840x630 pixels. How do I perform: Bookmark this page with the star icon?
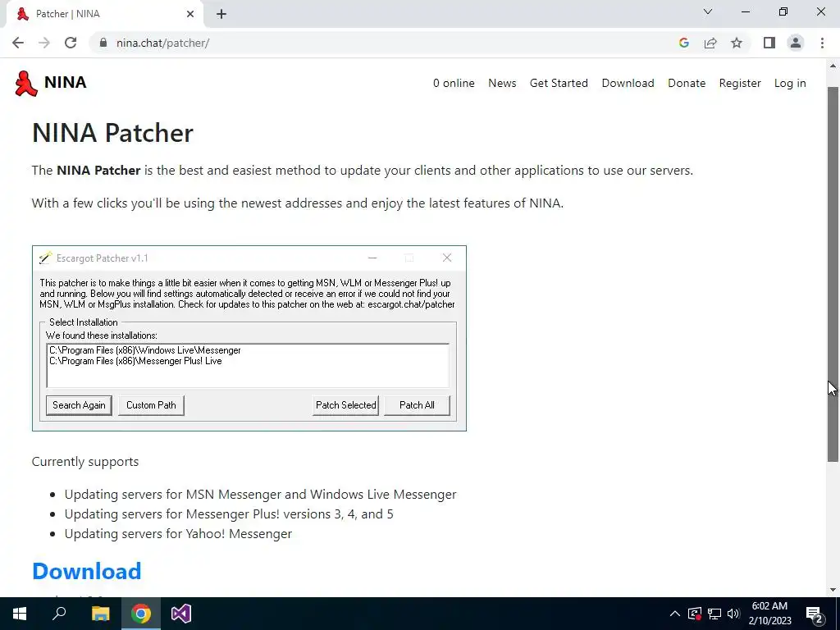pyautogui.click(x=737, y=43)
